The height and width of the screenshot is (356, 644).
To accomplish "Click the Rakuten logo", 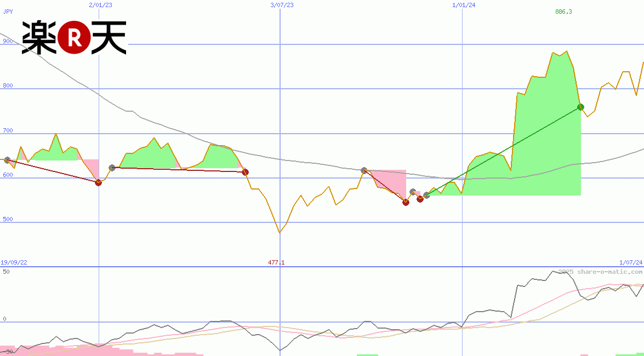I will coord(74,38).
